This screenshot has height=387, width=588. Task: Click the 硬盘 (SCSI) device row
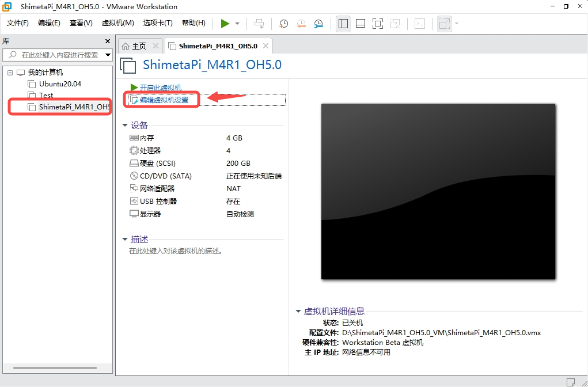click(x=205, y=164)
